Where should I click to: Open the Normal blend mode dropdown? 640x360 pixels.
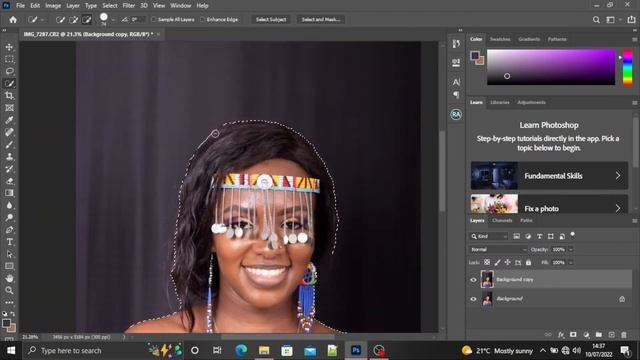tap(498, 249)
